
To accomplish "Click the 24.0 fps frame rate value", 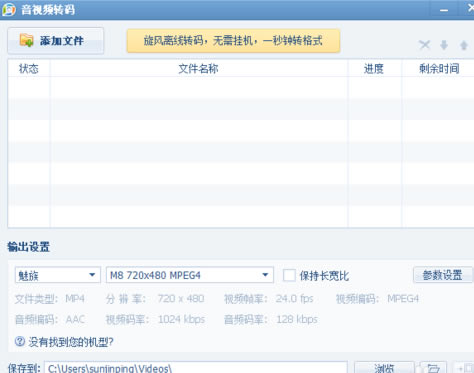I will coord(294,298).
